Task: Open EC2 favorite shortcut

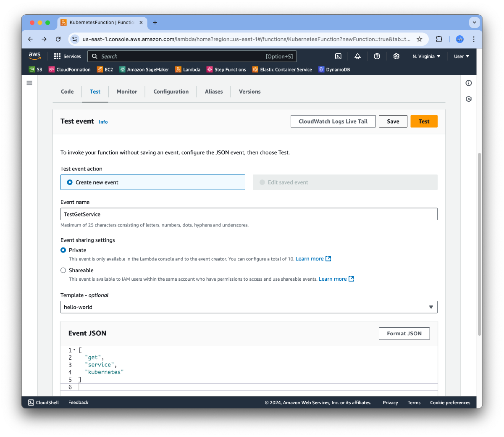Action: [x=105, y=70]
